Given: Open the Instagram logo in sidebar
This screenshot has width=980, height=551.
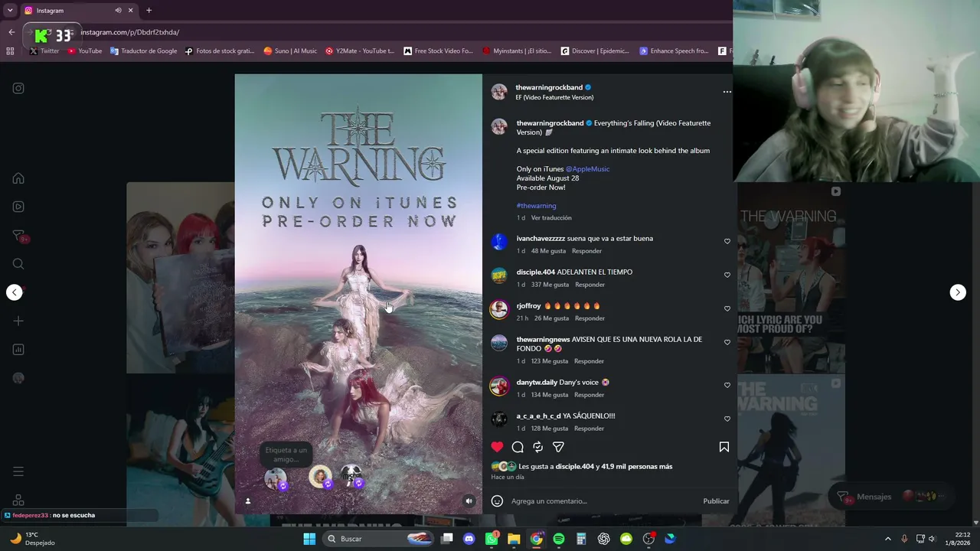Looking at the screenshot, I should [18, 88].
